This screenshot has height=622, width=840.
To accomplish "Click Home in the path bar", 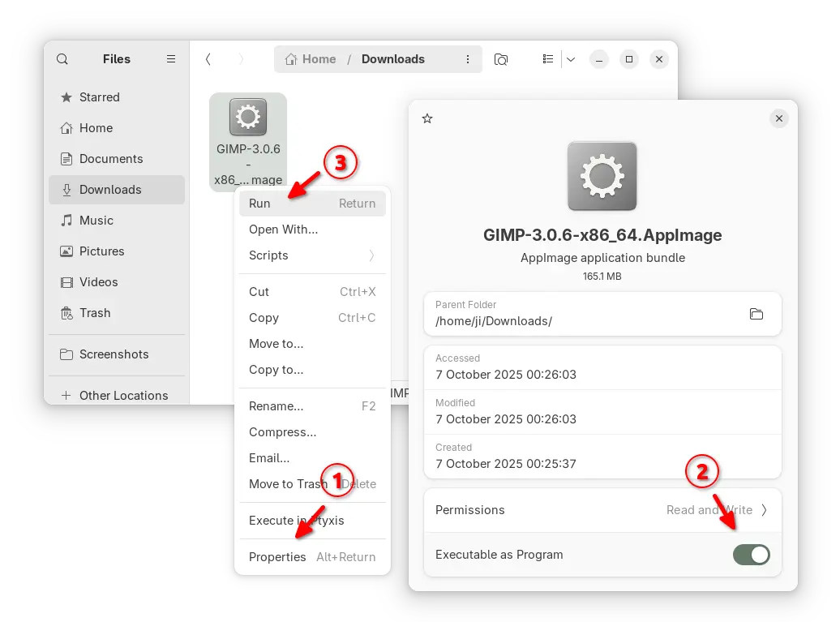I will coord(311,59).
